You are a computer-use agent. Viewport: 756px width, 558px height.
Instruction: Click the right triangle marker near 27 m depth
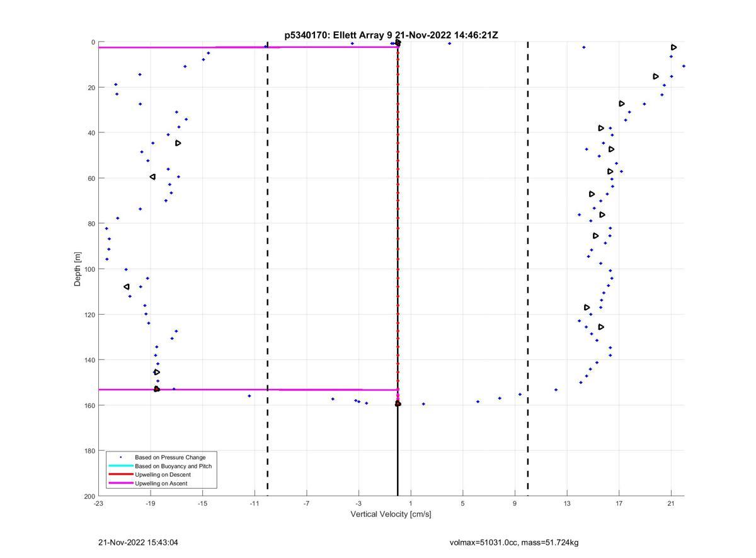pyautogui.click(x=622, y=103)
